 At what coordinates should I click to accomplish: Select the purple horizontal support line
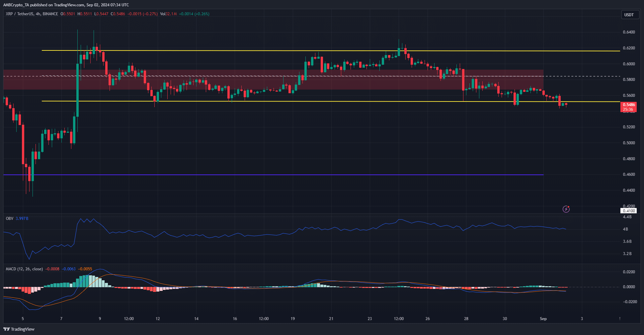[x=274, y=174]
